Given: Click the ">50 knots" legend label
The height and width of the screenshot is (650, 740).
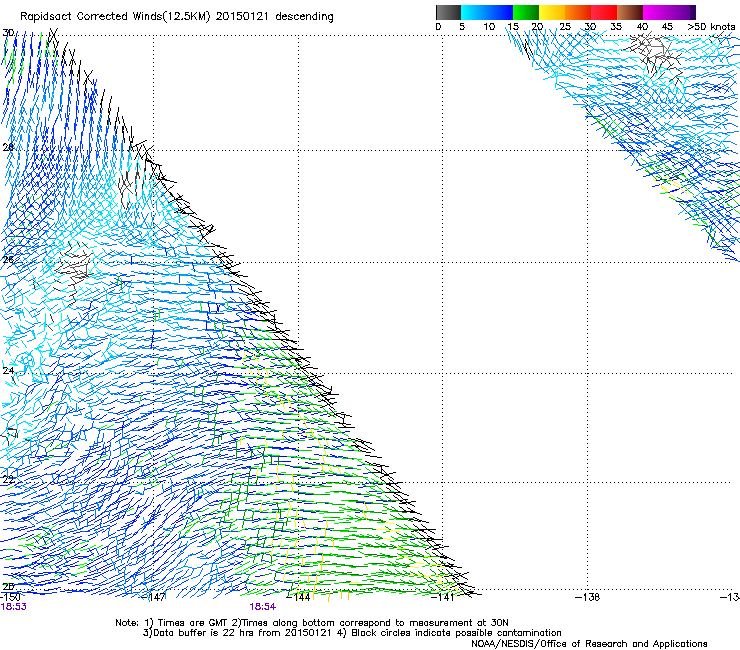Looking at the screenshot, I should [x=711, y=27].
